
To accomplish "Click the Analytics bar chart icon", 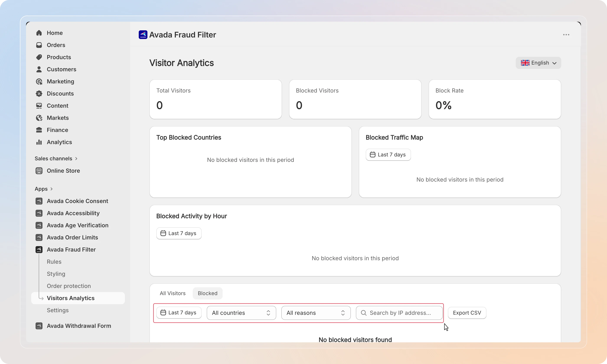I will coord(39,142).
